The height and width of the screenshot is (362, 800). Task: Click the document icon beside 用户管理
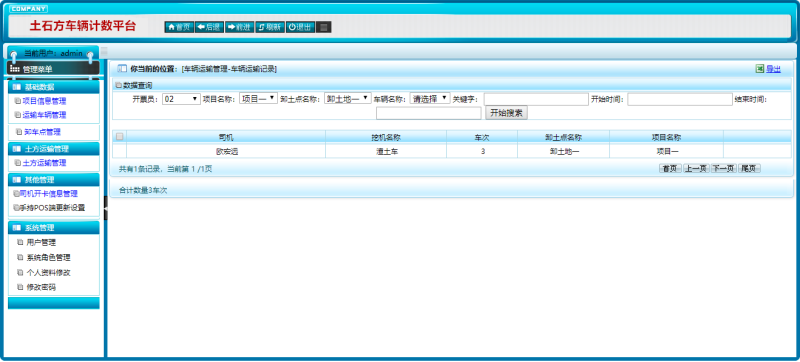[x=20, y=243]
